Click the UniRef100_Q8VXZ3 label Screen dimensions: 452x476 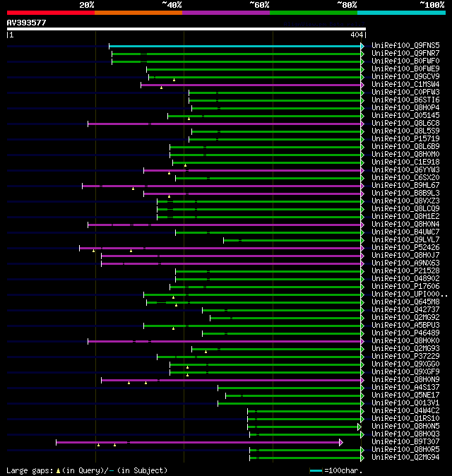click(x=405, y=201)
